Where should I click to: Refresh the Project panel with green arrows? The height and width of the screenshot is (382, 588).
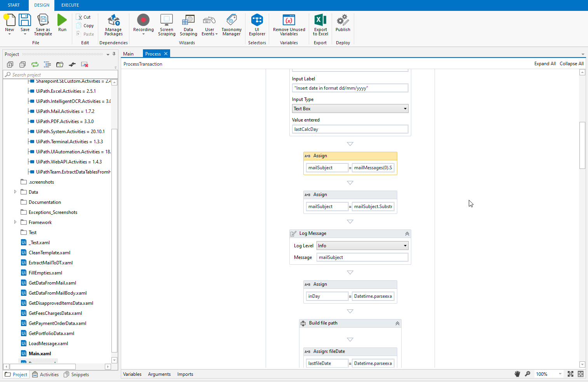pos(35,64)
